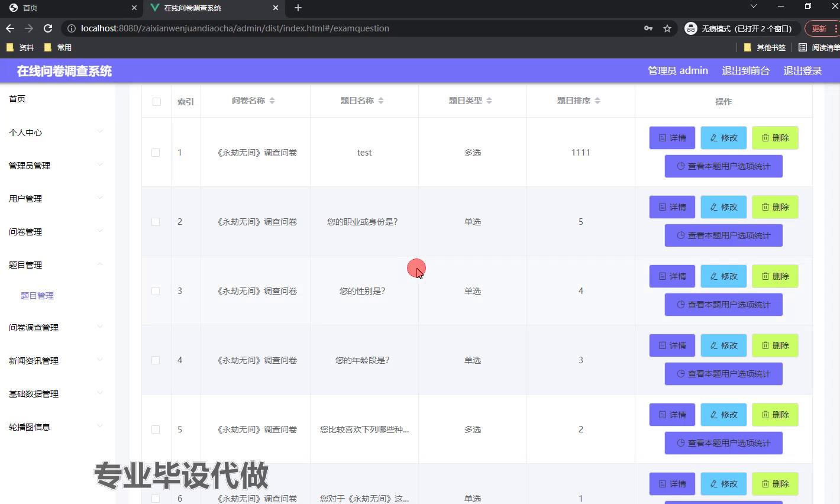840x504 pixels.
Task: Click 删除 button for row 2
Action: point(775,207)
